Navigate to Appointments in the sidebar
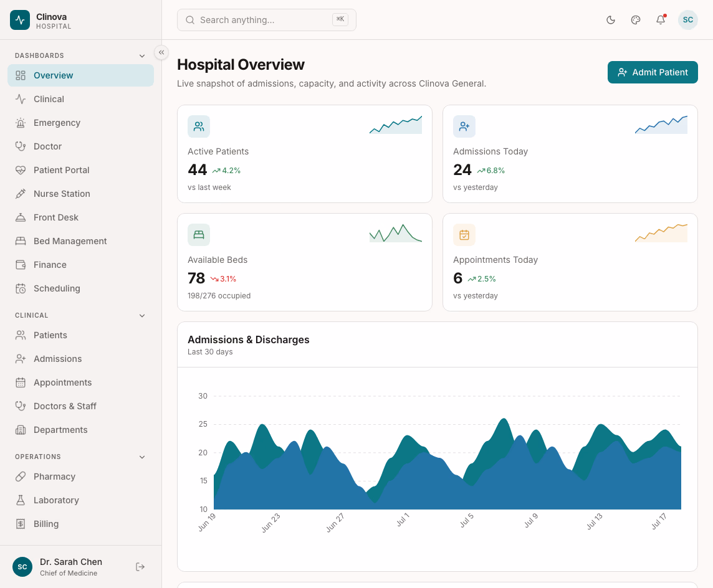 coord(80,382)
